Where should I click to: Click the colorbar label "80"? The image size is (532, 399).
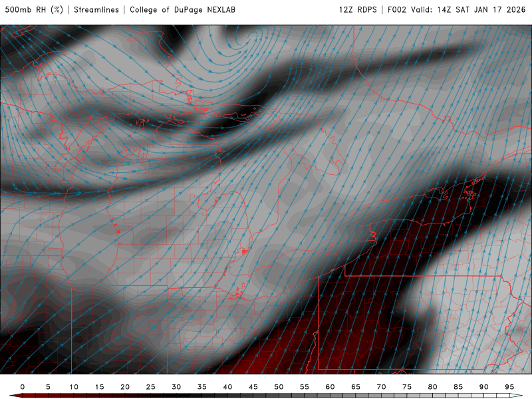click(432, 387)
